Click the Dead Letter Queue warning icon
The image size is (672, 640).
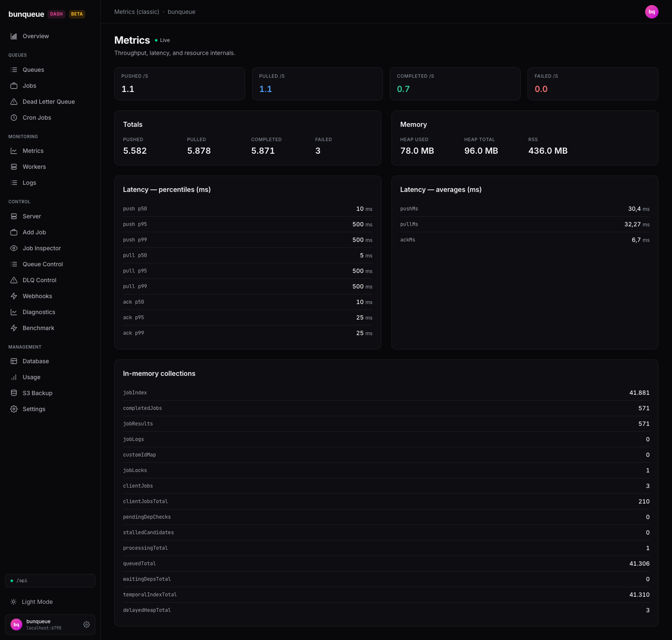tap(14, 102)
